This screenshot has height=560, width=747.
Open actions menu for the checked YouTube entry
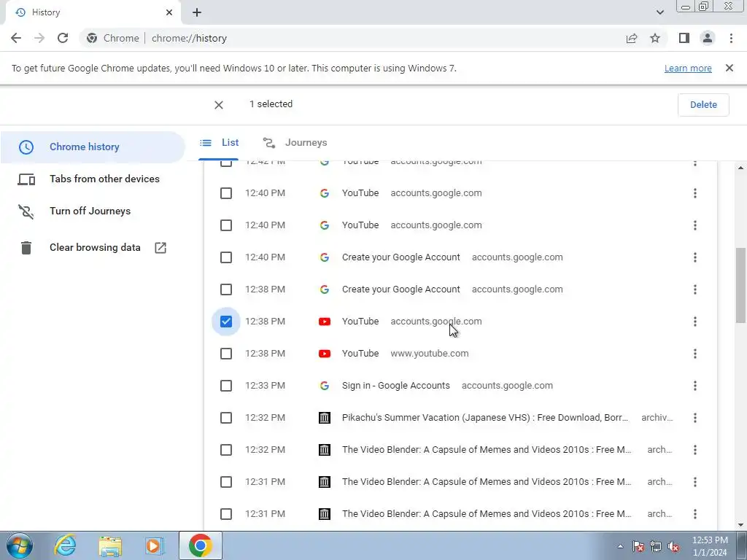[695, 322]
